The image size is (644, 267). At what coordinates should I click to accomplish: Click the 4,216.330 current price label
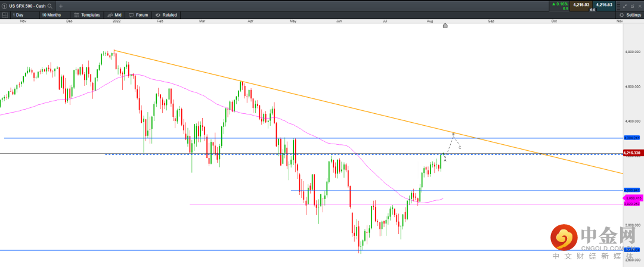coord(631,153)
